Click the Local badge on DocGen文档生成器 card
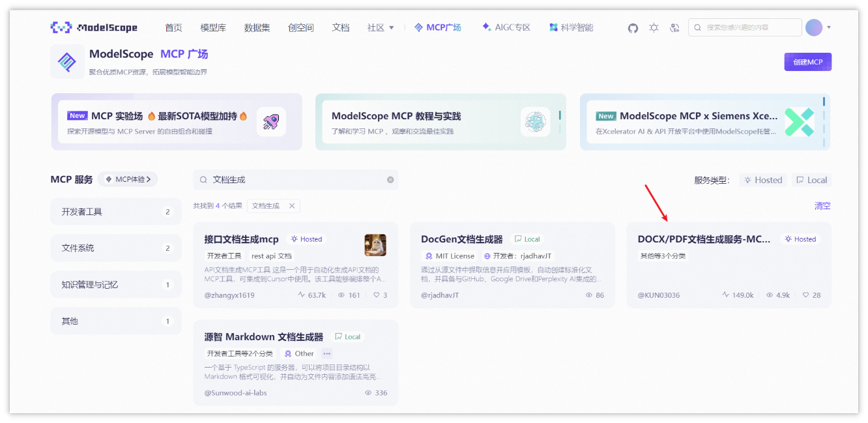The height and width of the screenshot is (423, 868). [527, 239]
